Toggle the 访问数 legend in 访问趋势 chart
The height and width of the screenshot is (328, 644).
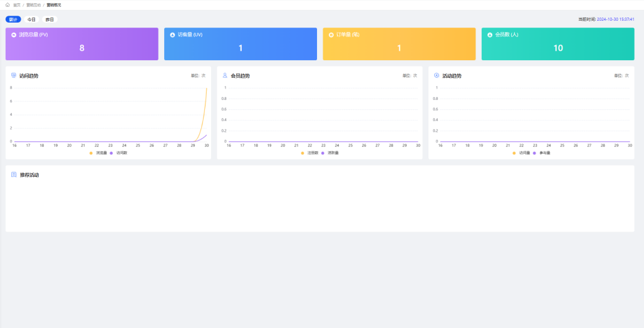[x=119, y=153]
